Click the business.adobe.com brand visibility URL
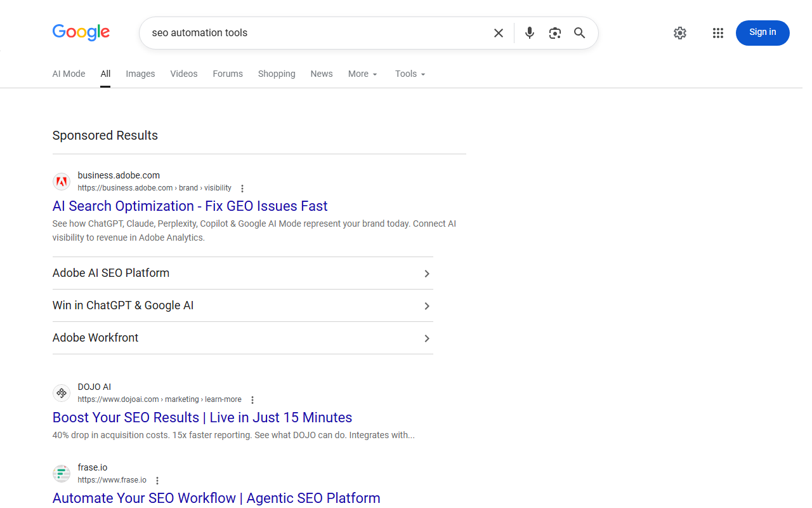Viewport: 812px width, 508px height. click(154, 188)
